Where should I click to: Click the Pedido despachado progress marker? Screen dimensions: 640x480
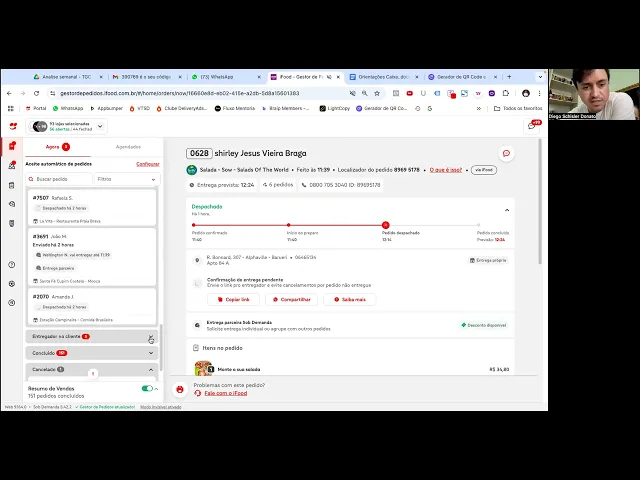pos(386,225)
